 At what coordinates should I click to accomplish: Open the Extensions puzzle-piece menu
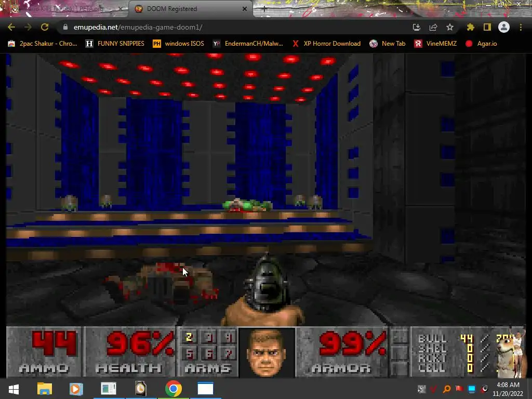point(470,27)
